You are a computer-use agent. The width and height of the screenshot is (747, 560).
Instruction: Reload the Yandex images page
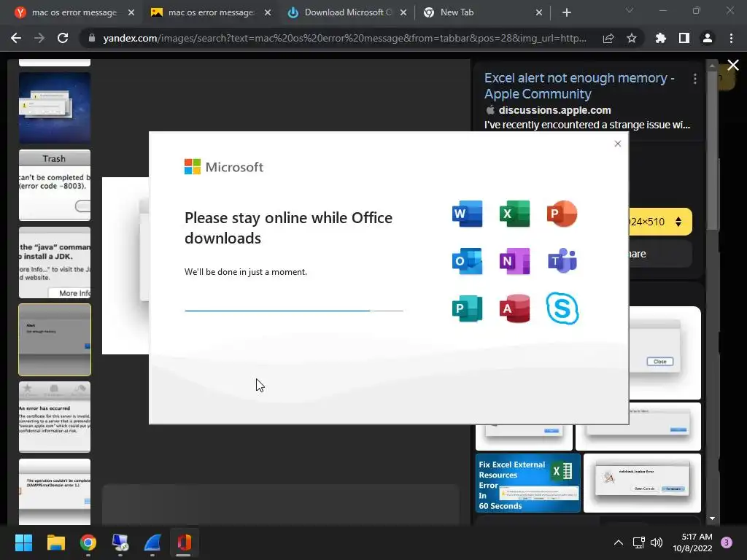tap(63, 38)
